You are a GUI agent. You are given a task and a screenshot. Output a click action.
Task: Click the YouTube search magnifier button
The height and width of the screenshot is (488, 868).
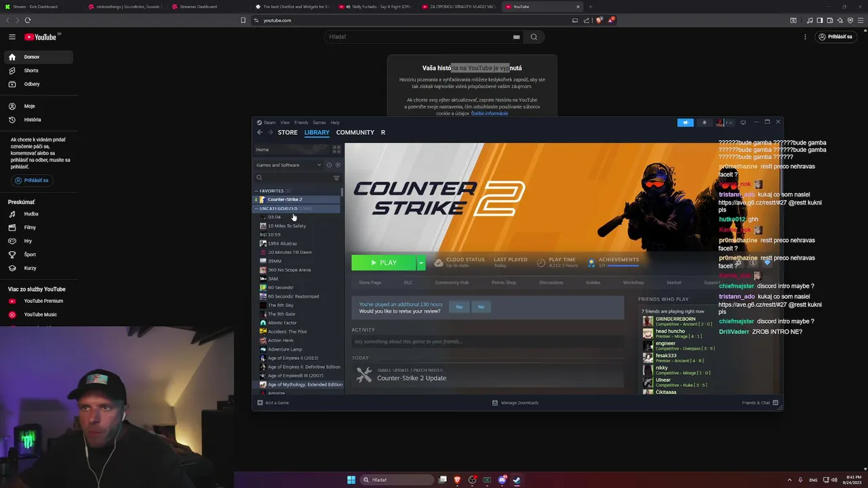[534, 37]
